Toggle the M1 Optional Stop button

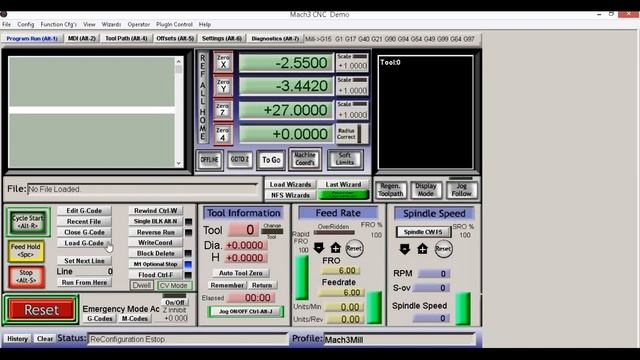coord(156,264)
